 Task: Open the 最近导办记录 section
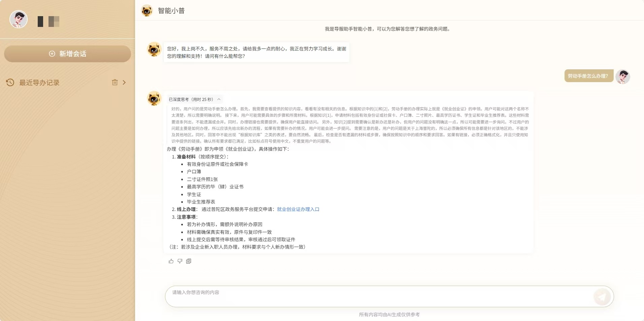(x=39, y=83)
